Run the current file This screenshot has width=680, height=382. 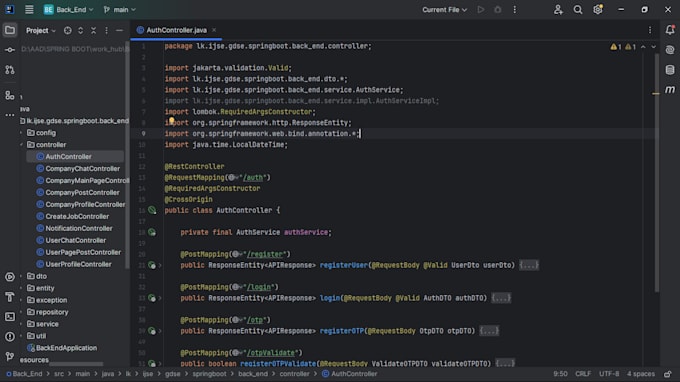[481, 10]
